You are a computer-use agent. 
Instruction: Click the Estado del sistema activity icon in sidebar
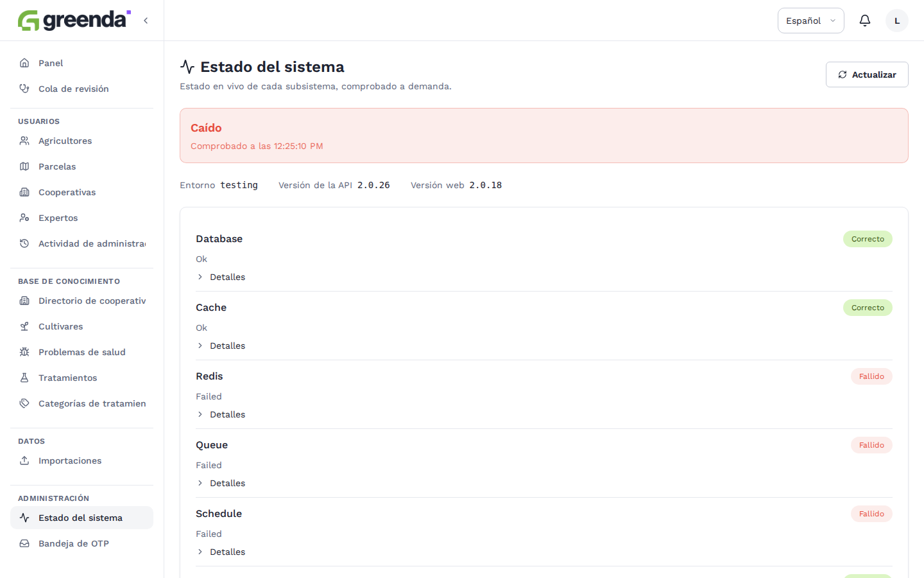point(24,518)
